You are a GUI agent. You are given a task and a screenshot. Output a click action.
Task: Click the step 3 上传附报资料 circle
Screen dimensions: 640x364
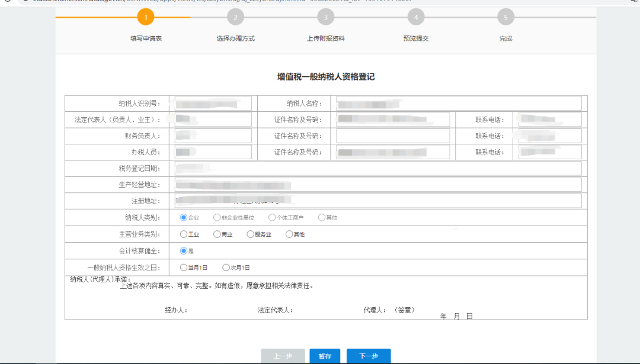click(326, 17)
